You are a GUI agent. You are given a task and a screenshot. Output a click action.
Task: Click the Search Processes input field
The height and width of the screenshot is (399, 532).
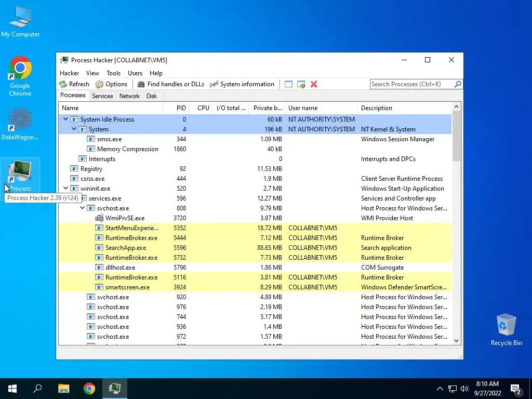click(411, 84)
